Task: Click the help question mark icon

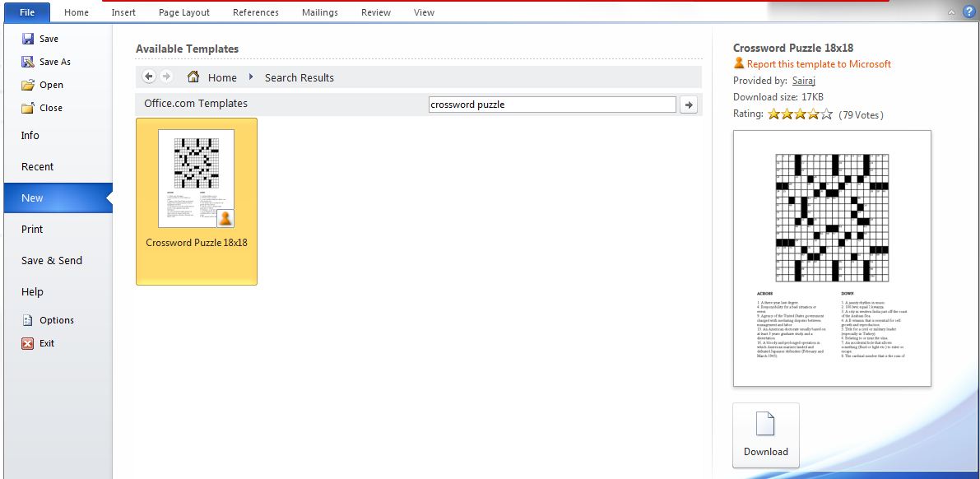Action: point(968,12)
